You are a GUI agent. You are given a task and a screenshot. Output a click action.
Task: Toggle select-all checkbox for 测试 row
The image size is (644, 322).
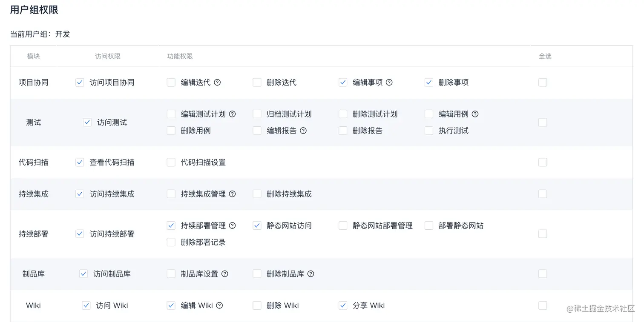543,123
